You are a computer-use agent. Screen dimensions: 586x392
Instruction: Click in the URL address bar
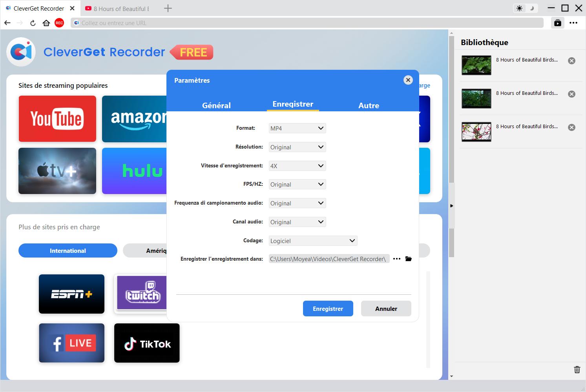pyautogui.click(x=307, y=23)
